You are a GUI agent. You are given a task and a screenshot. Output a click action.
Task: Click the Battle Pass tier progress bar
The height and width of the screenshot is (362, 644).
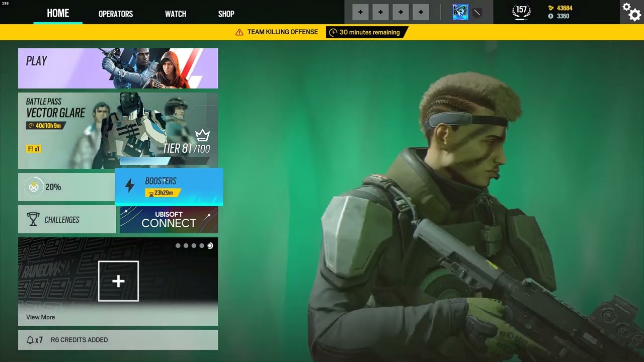click(165, 161)
